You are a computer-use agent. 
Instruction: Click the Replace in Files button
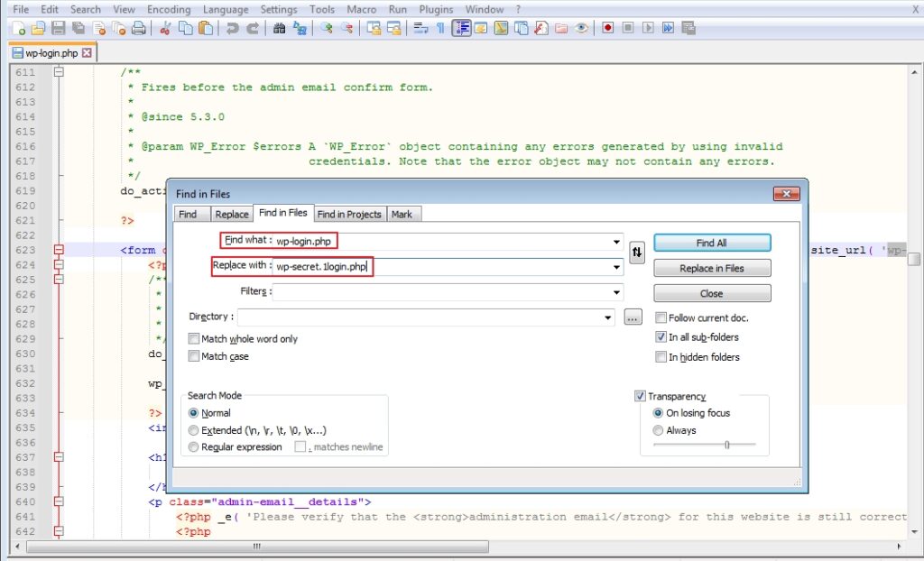point(712,268)
